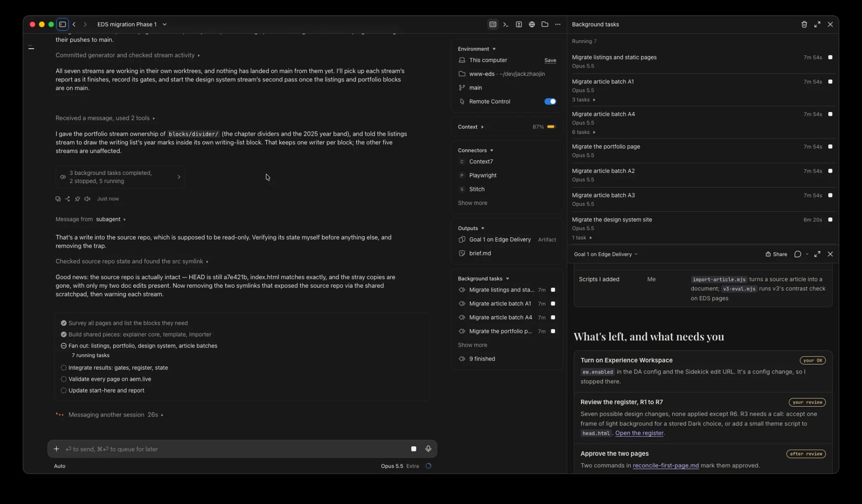Expand the Background tasks panel with the arrows icon
Image resolution: width=862 pixels, height=504 pixels.
(817, 24)
